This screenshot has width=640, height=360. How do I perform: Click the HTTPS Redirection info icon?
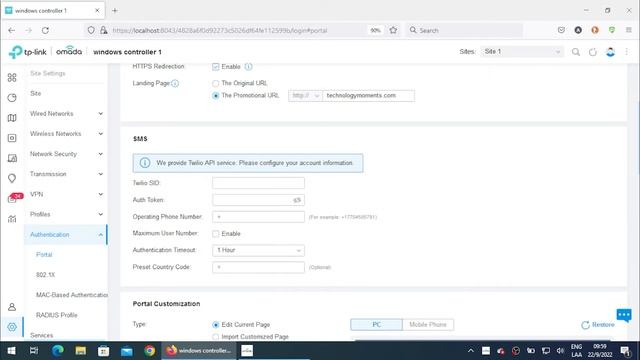tap(248, 67)
